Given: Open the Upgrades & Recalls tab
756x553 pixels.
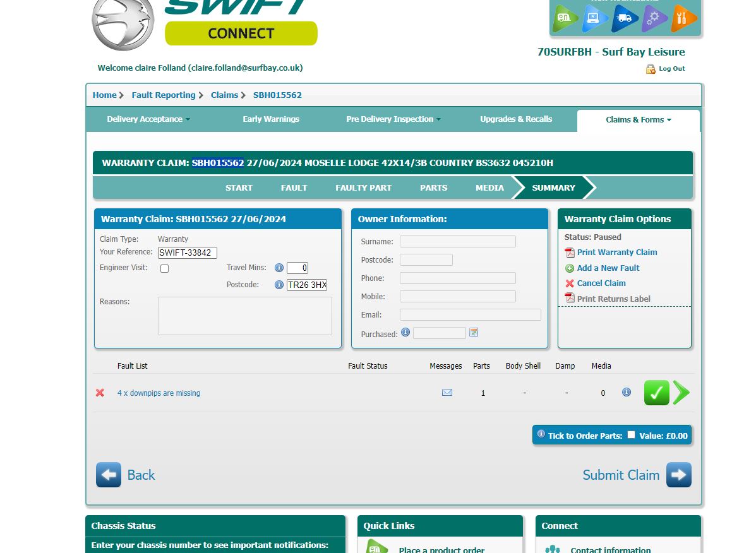Looking at the screenshot, I should click(516, 119).
